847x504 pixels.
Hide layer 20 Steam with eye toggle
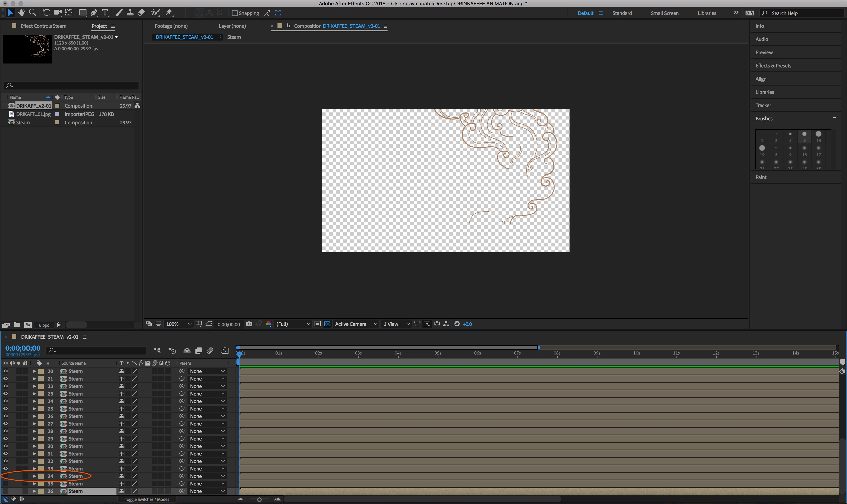[6, 371]
